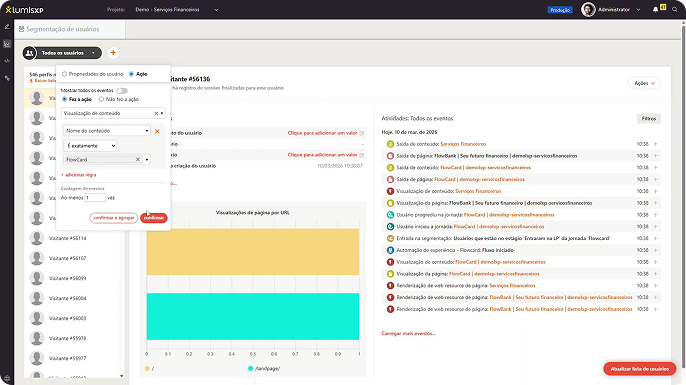686x385 pixels.
Task: Click the yellow bar in the URL chart
Action: 253,252
